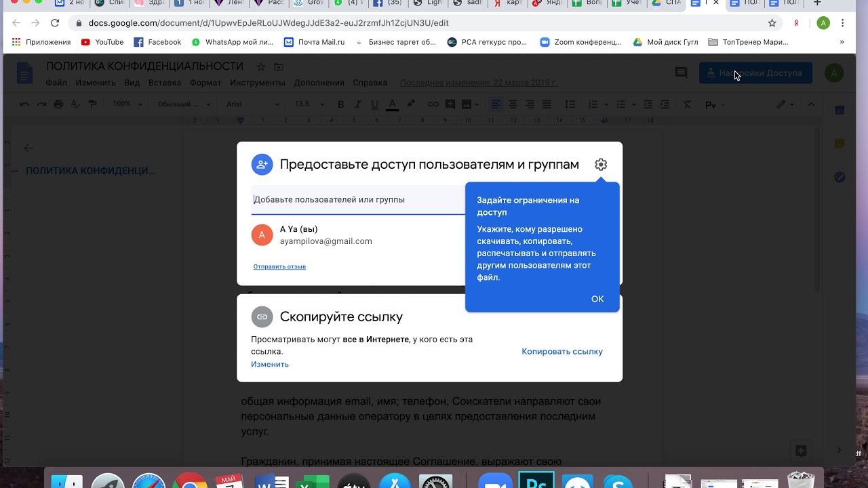Screen dimensions: 868x488
Task: Open the Arial font dropdown
Action: (252, 104)
